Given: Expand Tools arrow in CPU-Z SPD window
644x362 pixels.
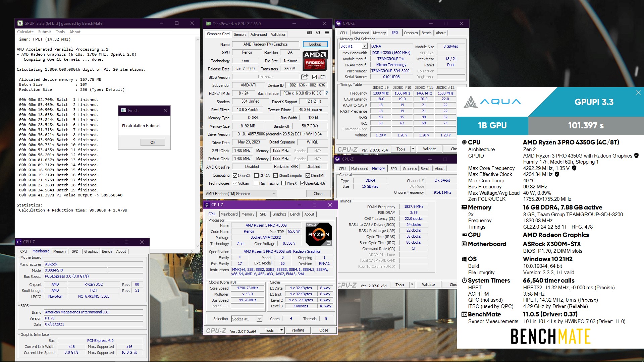Looking at the screenshot, I should (x=413, y=149).
